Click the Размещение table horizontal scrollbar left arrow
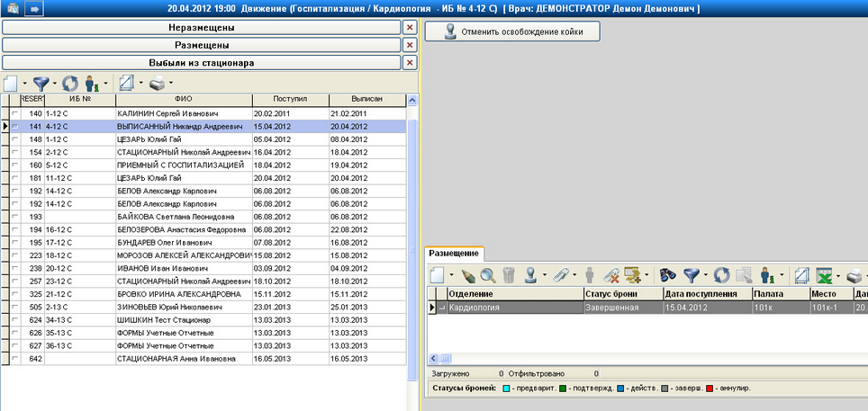Screen dimensions: 868x411 point(433,358)
